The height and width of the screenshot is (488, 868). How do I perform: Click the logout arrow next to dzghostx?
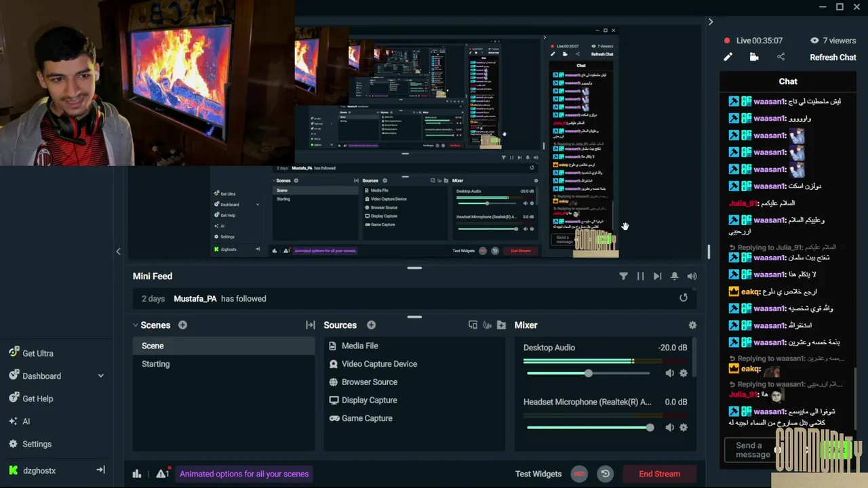101,470
